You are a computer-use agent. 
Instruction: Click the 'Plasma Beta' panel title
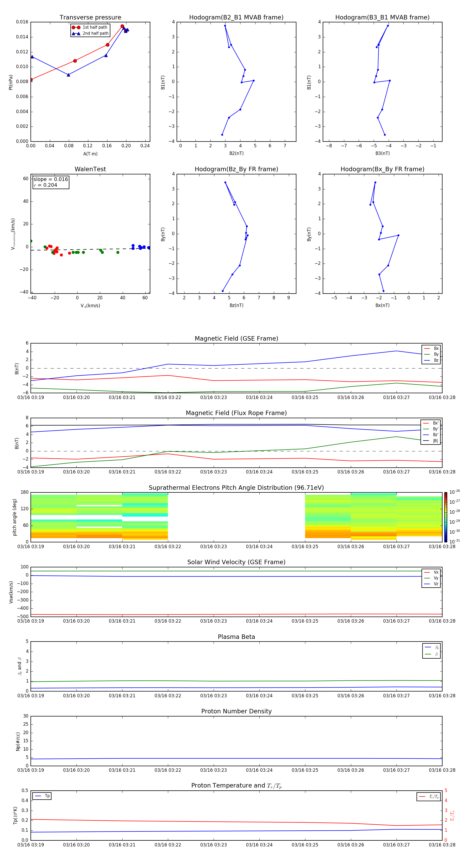(x=236, y=637)
